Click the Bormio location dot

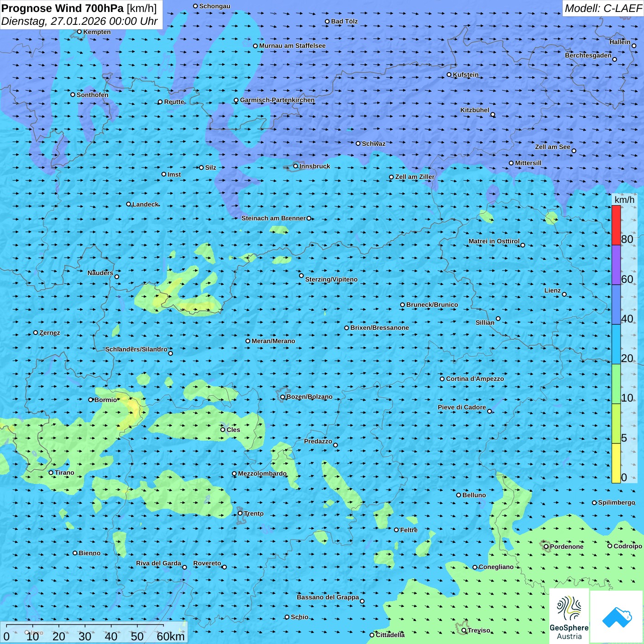pos(91,400)
